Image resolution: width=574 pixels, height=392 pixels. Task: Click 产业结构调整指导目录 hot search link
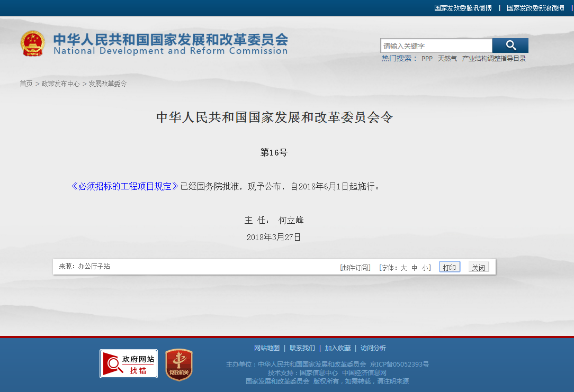pos(494,59)
